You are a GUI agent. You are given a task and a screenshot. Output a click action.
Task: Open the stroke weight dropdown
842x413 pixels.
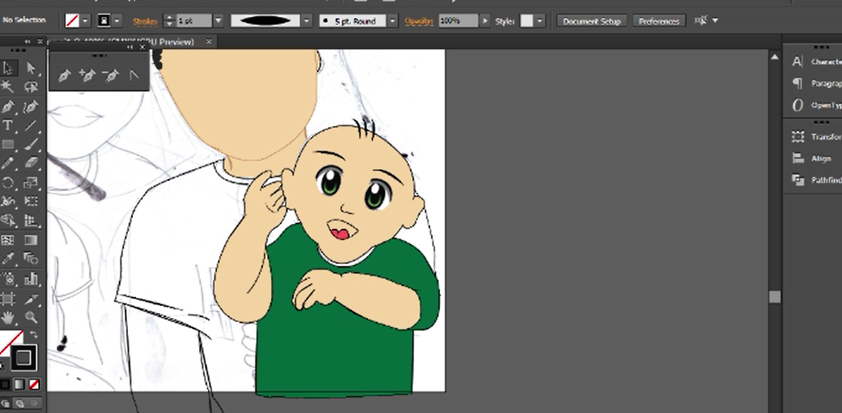(x=218, y=21)
